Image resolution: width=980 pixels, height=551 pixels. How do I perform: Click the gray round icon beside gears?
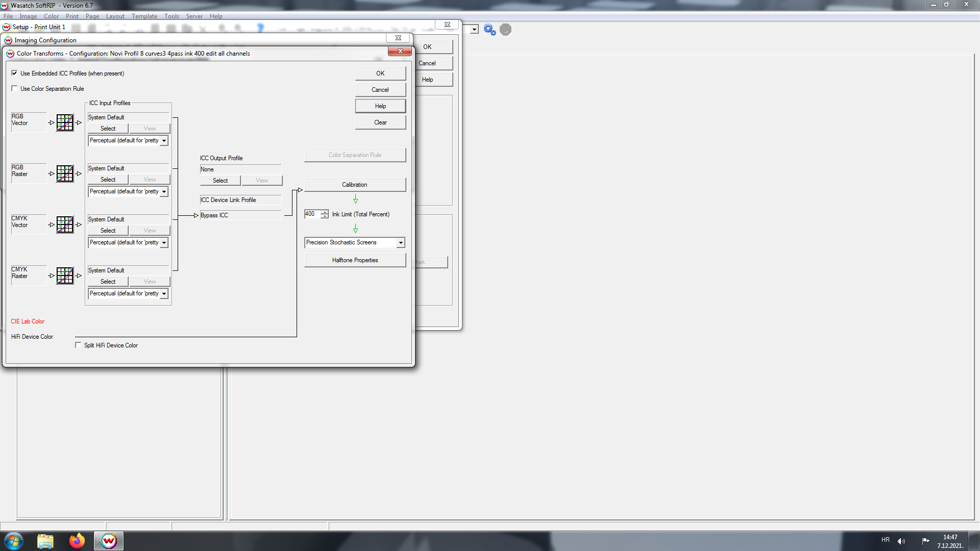(x=505, y=30)
